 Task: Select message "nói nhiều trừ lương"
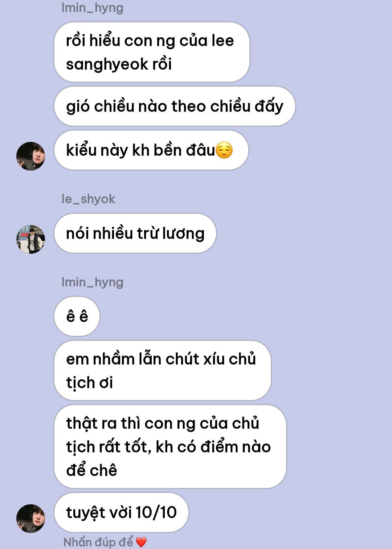pos(135,233)
